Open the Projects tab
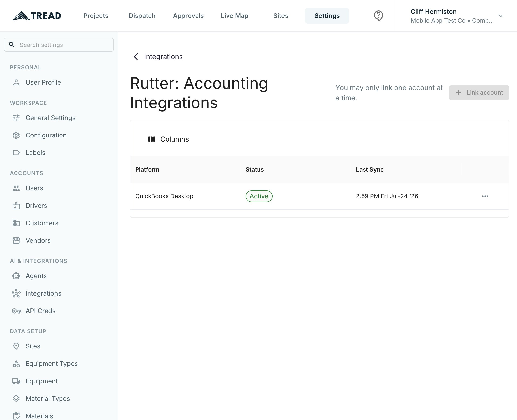The width and height of the screenshot is (517, 420). (x=96, y=16)
